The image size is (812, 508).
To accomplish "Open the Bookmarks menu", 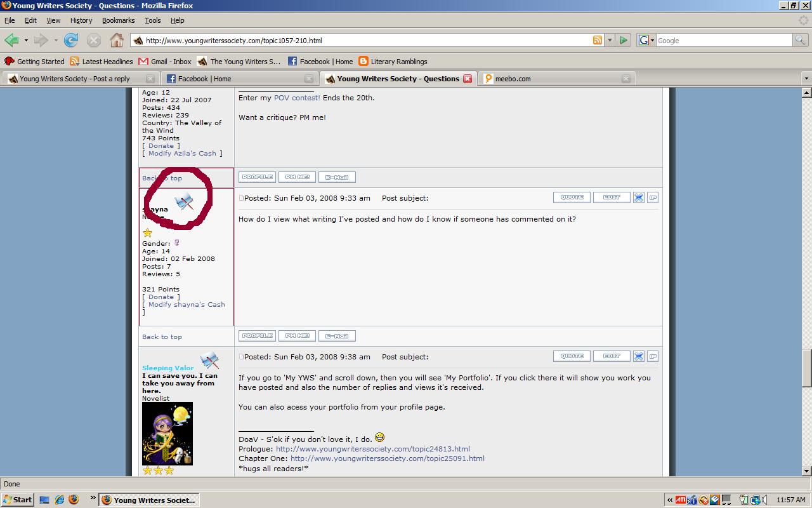I will click(119, 20).
